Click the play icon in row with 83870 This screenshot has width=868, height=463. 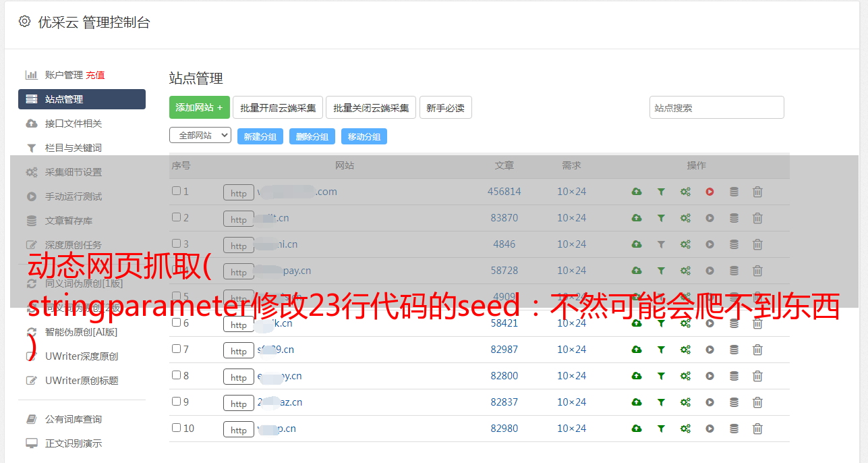[710, 218]
